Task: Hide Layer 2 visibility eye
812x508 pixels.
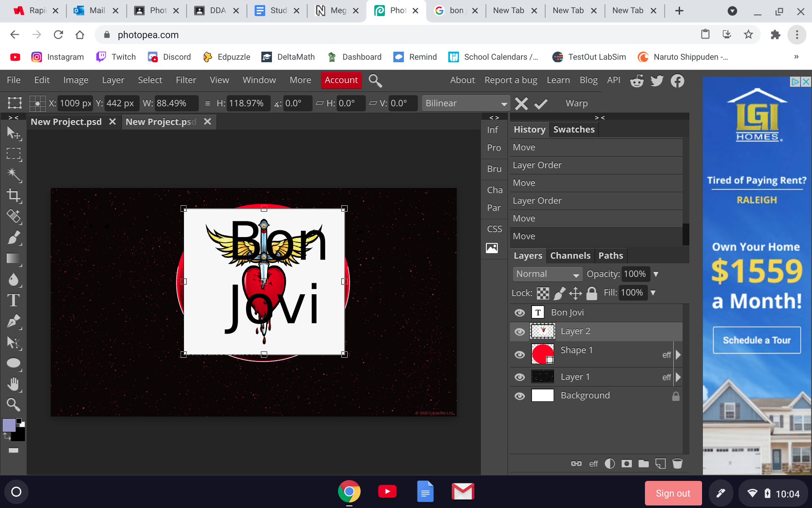Action: pos(520,332)
